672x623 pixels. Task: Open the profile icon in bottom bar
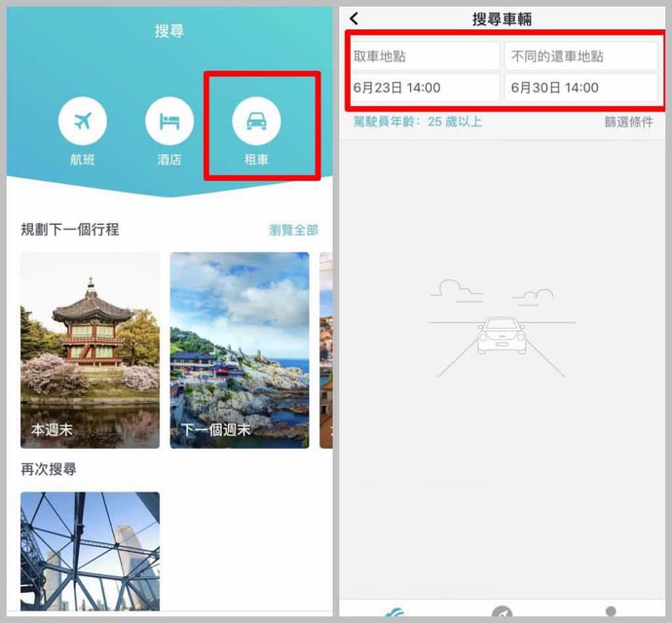[x=611, y=612]
